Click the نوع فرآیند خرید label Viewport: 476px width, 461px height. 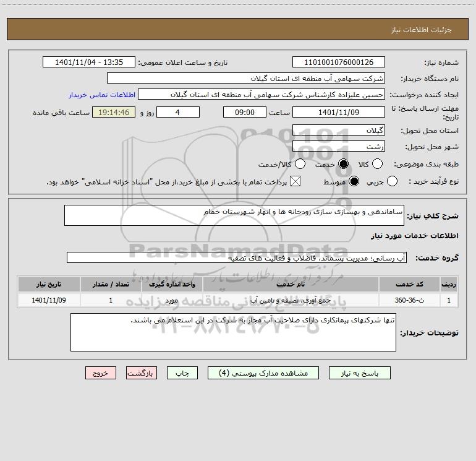click(433, 181)
